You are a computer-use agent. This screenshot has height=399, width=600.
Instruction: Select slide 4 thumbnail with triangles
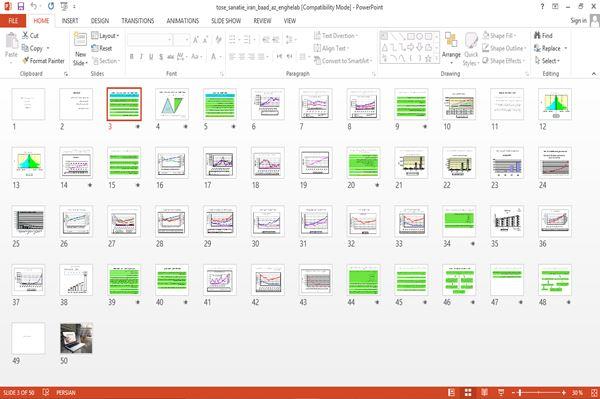(172, 104)
